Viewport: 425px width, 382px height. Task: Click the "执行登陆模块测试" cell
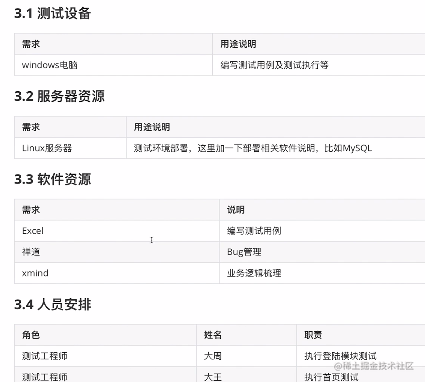tap(361, 356)
